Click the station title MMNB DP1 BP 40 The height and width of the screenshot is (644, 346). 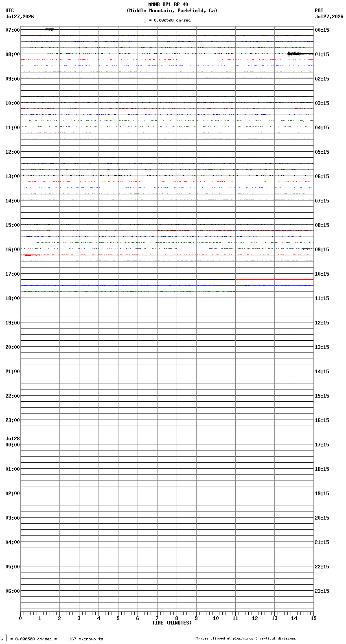point(168,4)
